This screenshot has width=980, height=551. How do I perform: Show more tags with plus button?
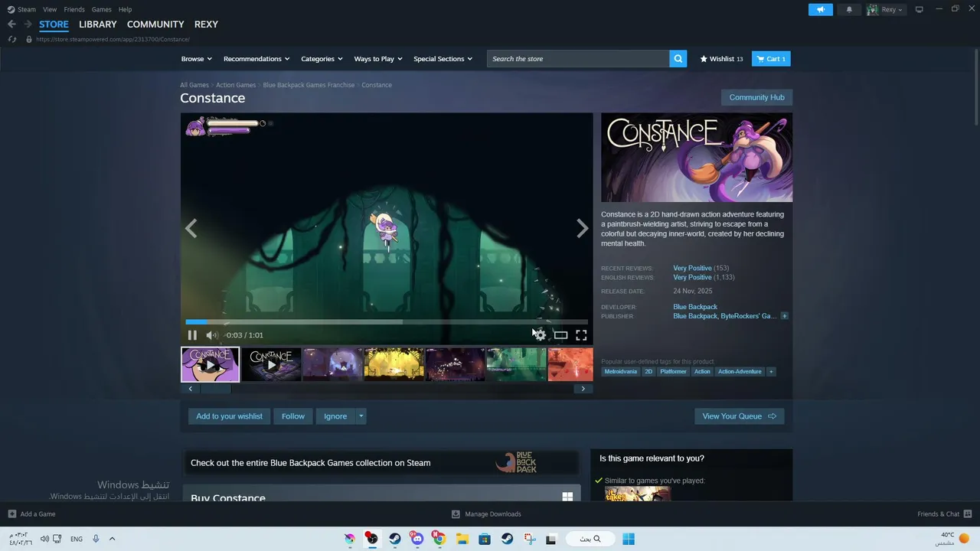click(771, 371)
